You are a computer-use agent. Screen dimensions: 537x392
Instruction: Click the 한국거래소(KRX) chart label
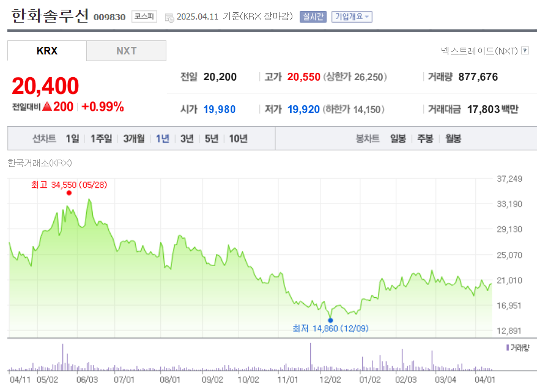click(x=40, y=163)
